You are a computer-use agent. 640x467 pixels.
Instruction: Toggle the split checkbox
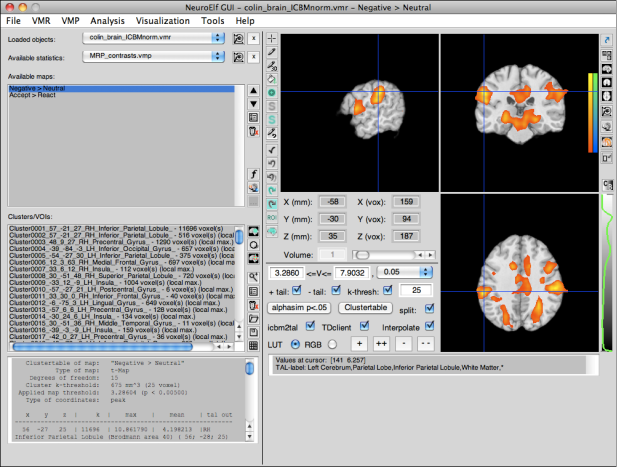coord(429,309)
